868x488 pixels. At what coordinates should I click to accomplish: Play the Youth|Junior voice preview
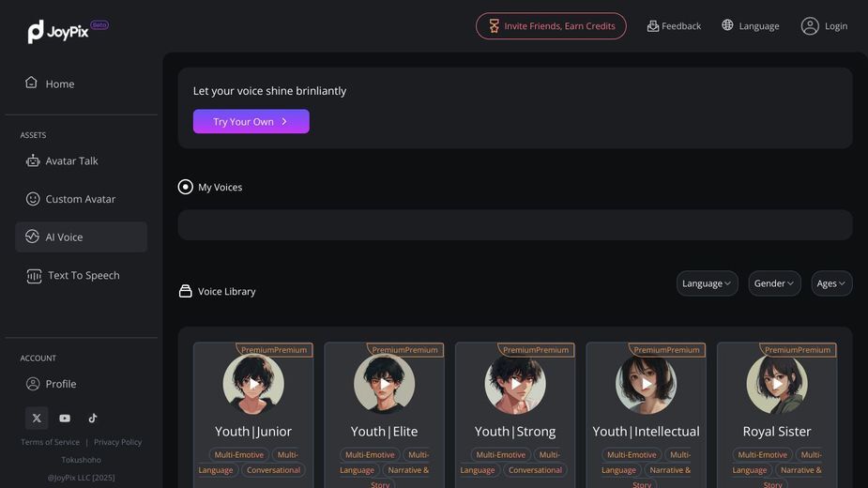coord(253,383)
